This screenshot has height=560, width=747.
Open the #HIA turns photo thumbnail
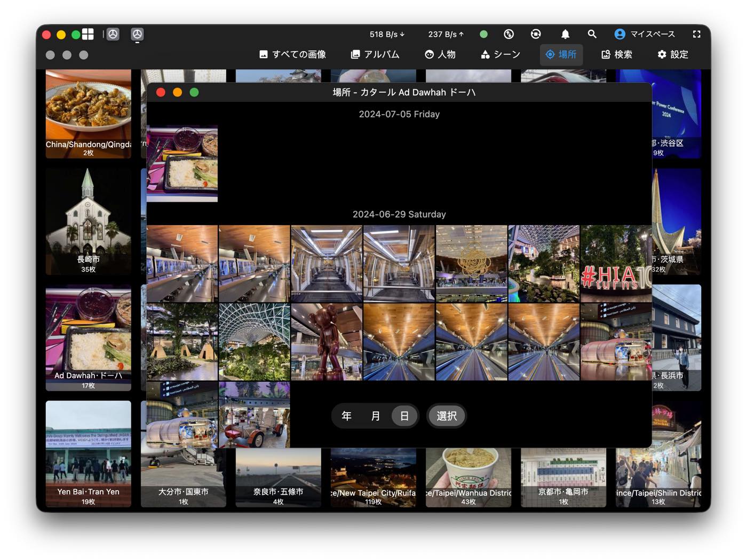pos(616,263)
